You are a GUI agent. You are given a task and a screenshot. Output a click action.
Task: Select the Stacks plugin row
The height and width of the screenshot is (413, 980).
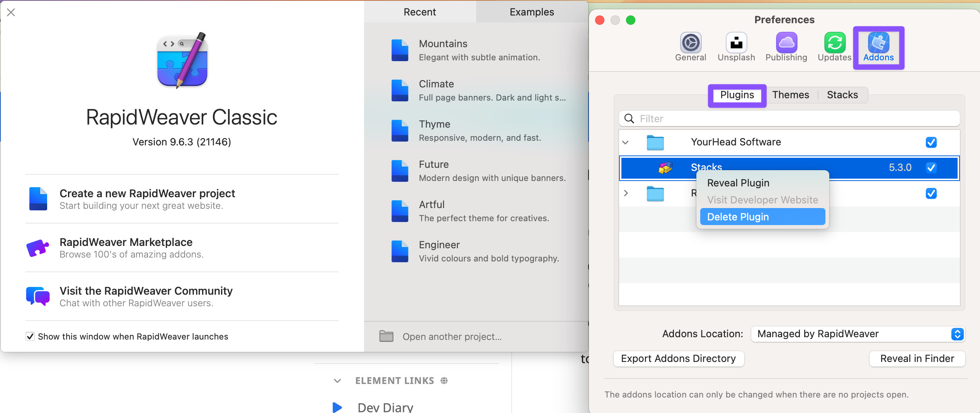coord(789,168)
